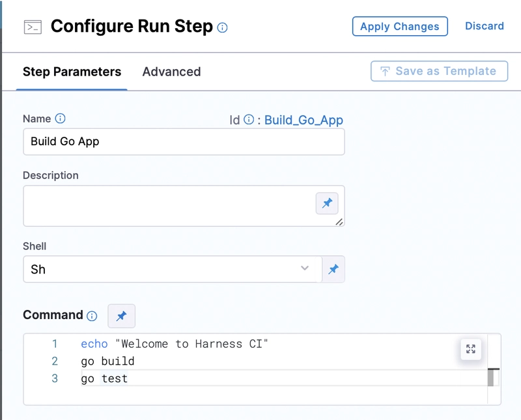
Task: Select the Step Parameters tab
Action: click(72, 72)
